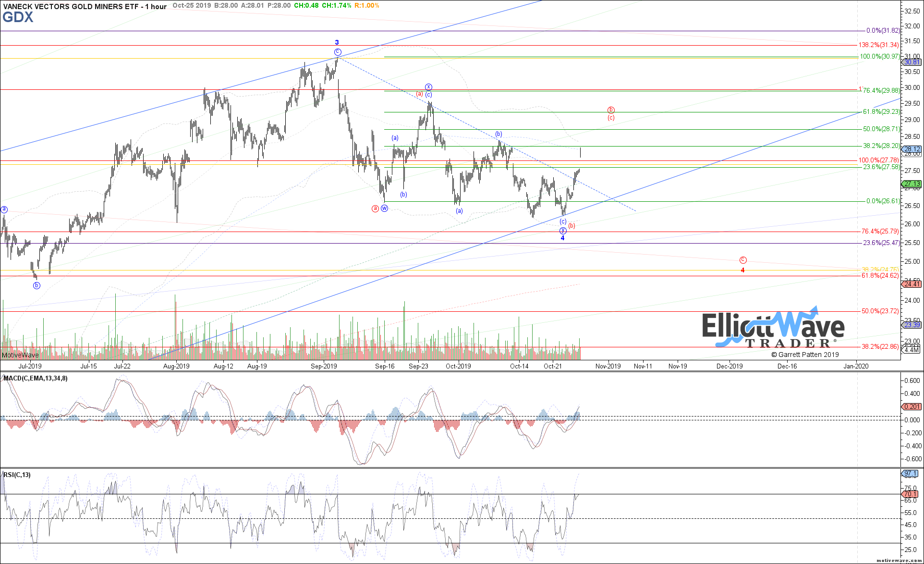This screenshot has width=924, height=564.
Task: Click the Jan-2020 date axis label
Action: (856, 366)
